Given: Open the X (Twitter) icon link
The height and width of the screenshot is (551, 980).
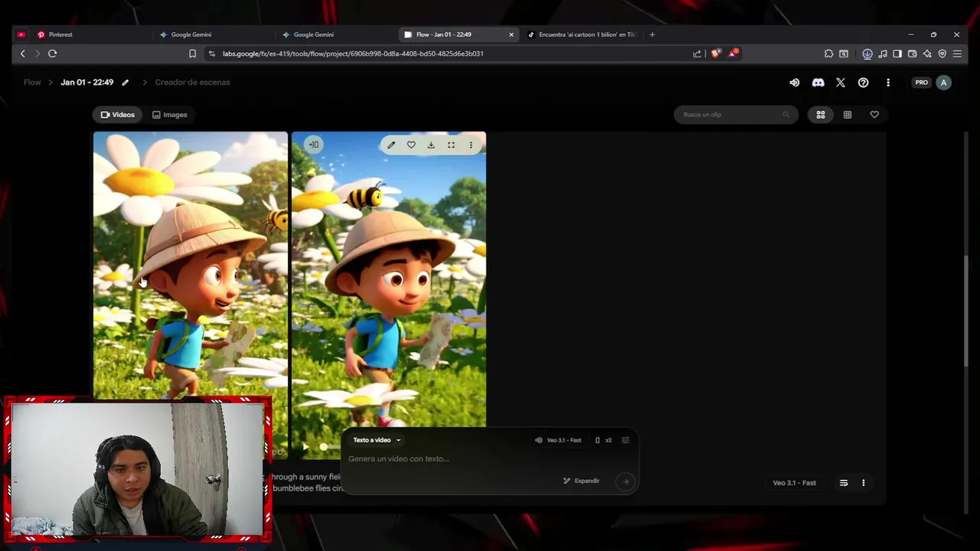Looking at the screenshot, I should (x=841, y=83).
